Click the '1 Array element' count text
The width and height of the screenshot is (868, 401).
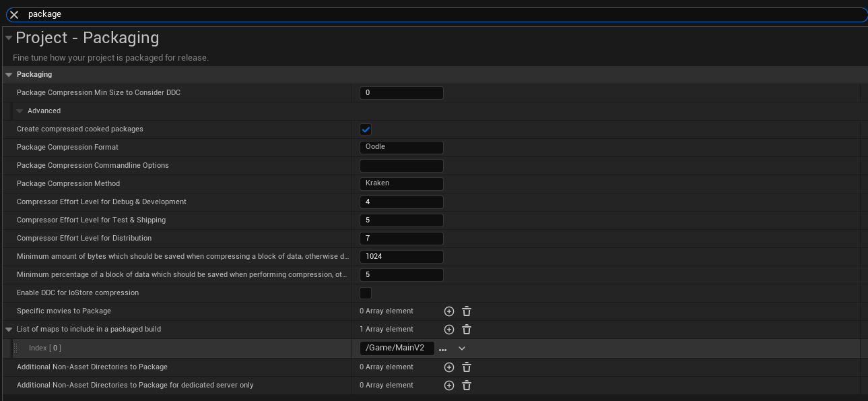[x=387, y=330]
